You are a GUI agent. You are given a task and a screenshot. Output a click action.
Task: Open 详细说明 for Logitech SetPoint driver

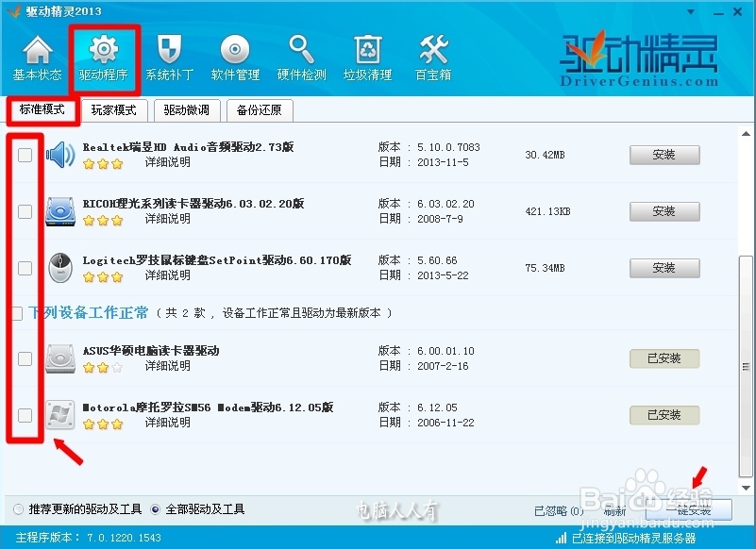click(168, 275)
